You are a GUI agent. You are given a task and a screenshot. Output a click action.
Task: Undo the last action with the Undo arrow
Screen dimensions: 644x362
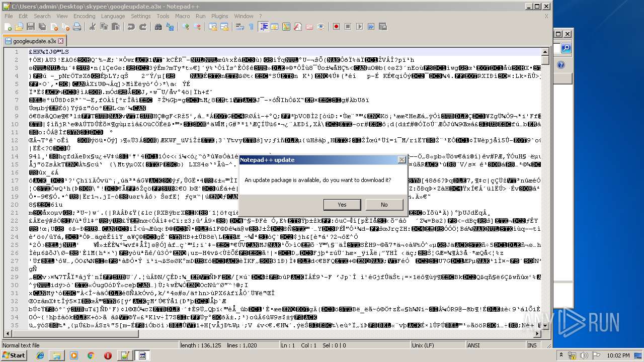131,27
